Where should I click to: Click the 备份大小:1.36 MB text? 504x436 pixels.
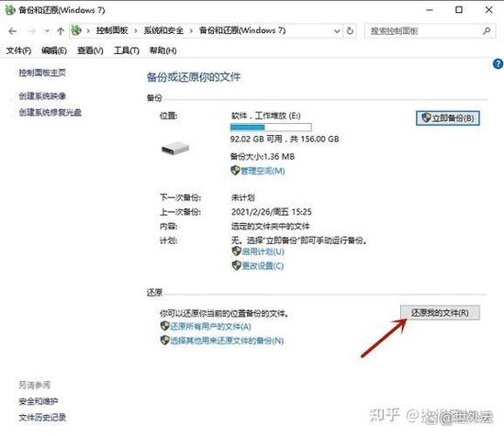tap(263, 156)
